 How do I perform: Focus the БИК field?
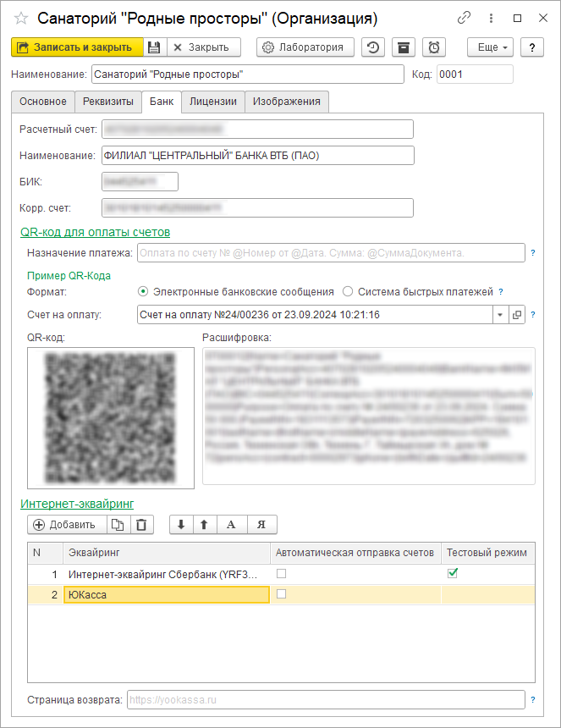pos(140,181)
